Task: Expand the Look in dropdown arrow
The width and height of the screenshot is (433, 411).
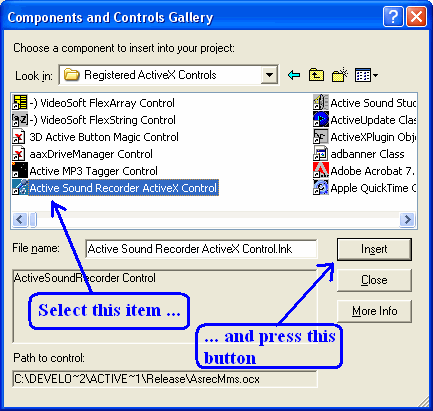Action: pyautogui.click(x=269, y=75)
